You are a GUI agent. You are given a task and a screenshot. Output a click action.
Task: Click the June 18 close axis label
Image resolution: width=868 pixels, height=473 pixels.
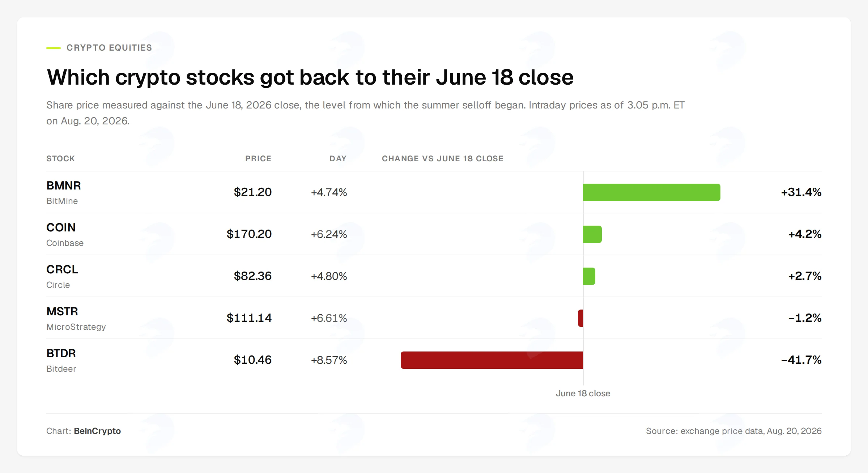[x=583, y=393]
